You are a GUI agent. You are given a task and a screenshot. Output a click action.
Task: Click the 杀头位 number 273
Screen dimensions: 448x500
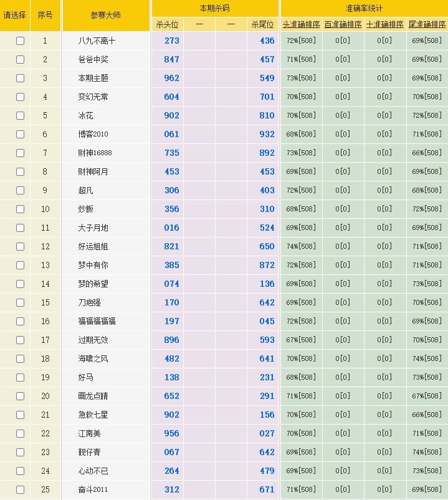[x=171, y=41]
